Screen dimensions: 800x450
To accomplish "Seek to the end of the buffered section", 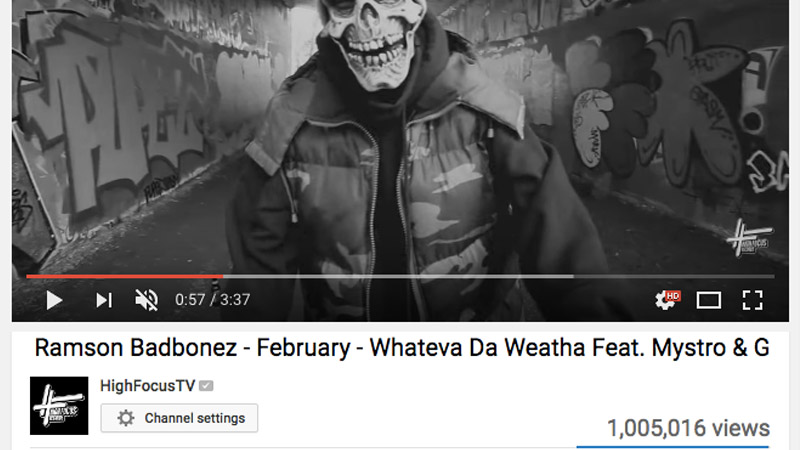I will pyautogui.click(x=572, y=277).
